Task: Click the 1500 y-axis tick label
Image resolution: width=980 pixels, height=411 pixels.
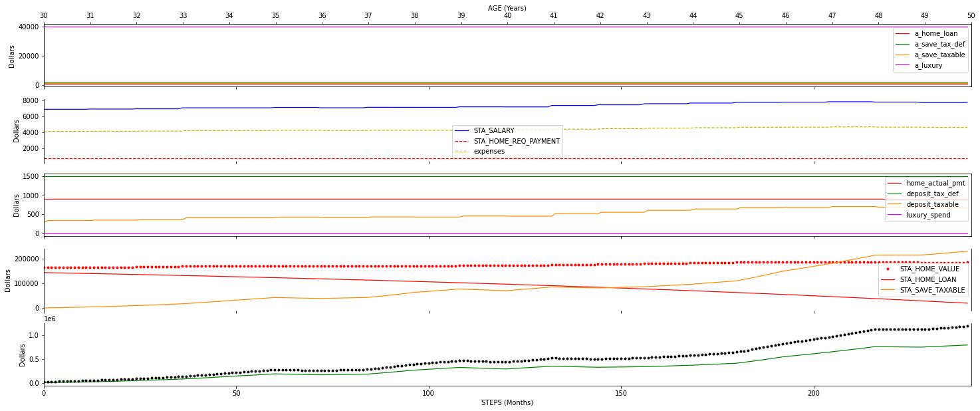Action: 31,176
